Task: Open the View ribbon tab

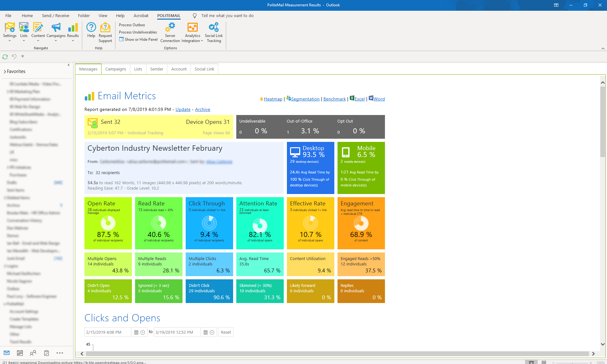Action: (x=103, y=16)
